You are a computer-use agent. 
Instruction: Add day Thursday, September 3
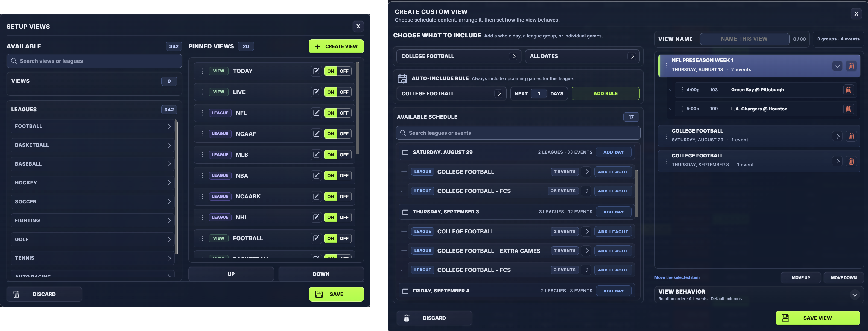[613, 212]
